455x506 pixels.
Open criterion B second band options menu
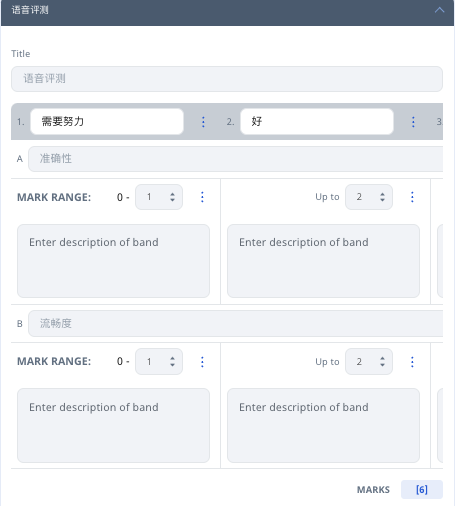(412, 362)
